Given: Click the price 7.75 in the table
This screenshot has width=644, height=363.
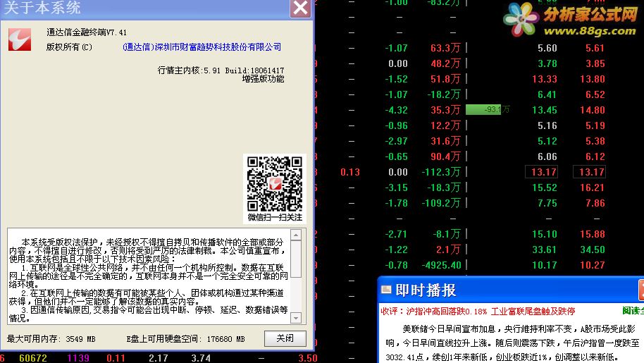Looking at the screenshot, I should [x=547, y=203].
